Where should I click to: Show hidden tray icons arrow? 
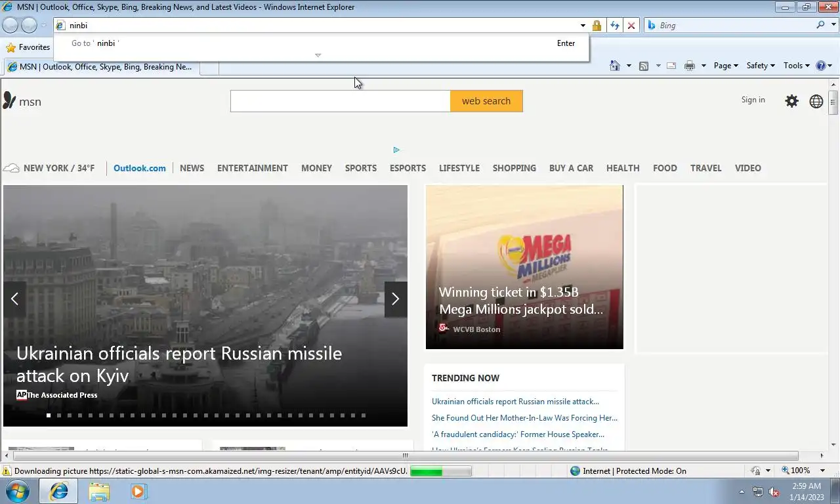tap(742, 492)
